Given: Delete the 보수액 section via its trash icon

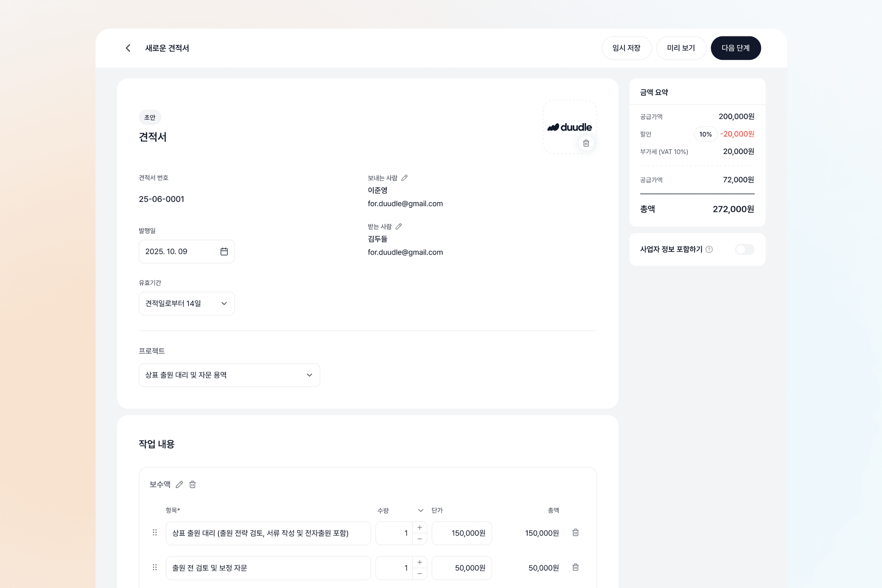Looking at the screenshot, I should pyautogui.click(x=192, y=484).
